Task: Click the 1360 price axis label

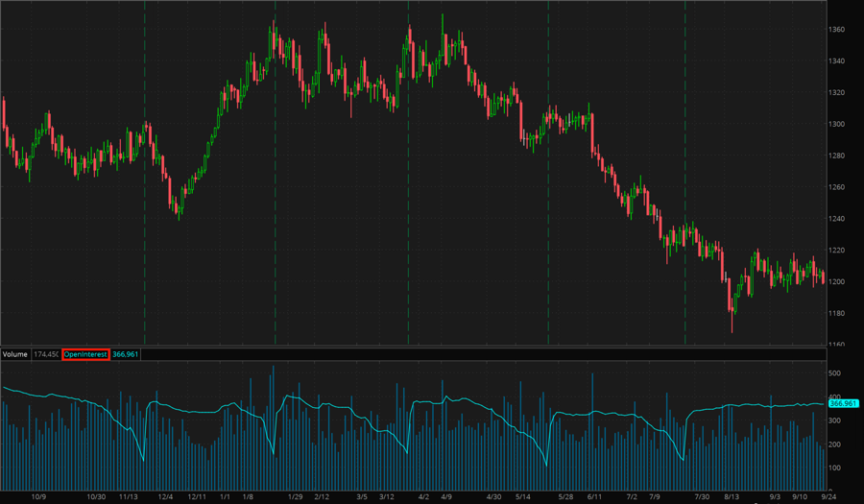Action: (x=837, y=30)
